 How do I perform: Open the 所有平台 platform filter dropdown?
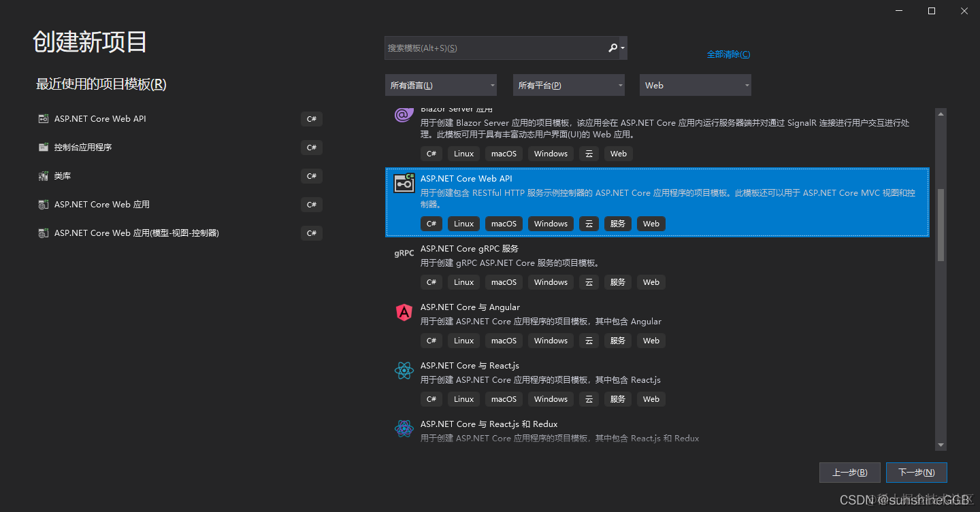point(569,85)
